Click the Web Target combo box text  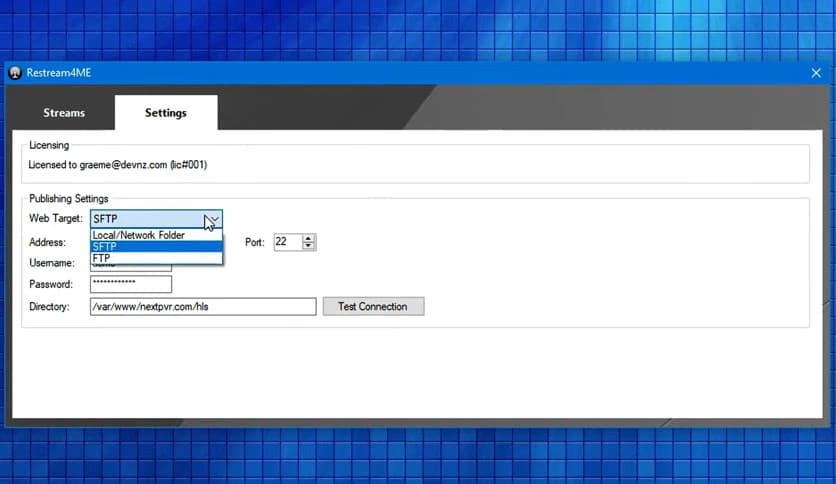(x=145, y=219)
